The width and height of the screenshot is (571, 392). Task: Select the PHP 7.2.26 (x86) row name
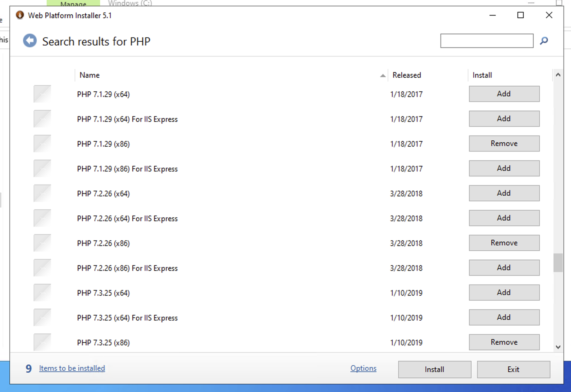103,243
